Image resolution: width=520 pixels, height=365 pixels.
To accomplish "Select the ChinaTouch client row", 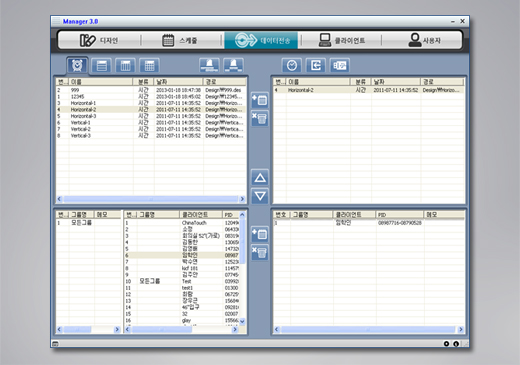I will tap(182, 223).
